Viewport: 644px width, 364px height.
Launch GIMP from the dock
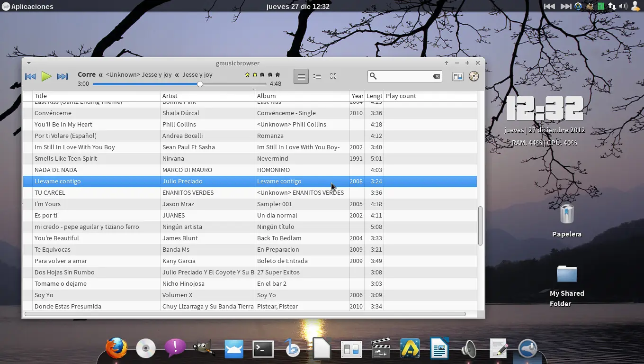pos(205,348)
